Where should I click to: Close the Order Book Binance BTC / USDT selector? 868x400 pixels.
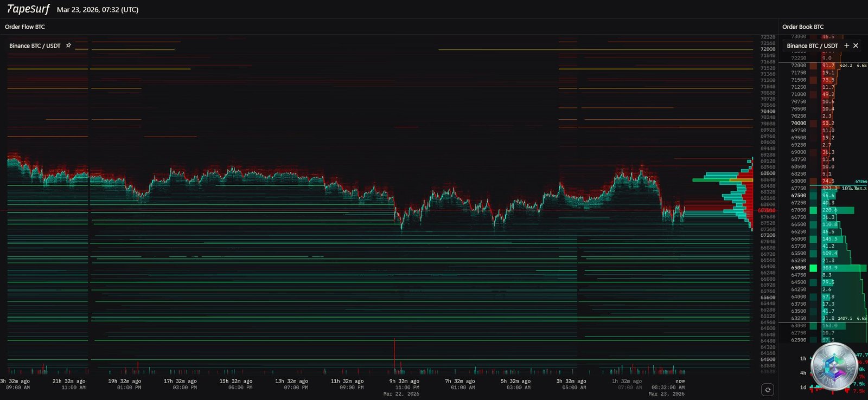856,46
